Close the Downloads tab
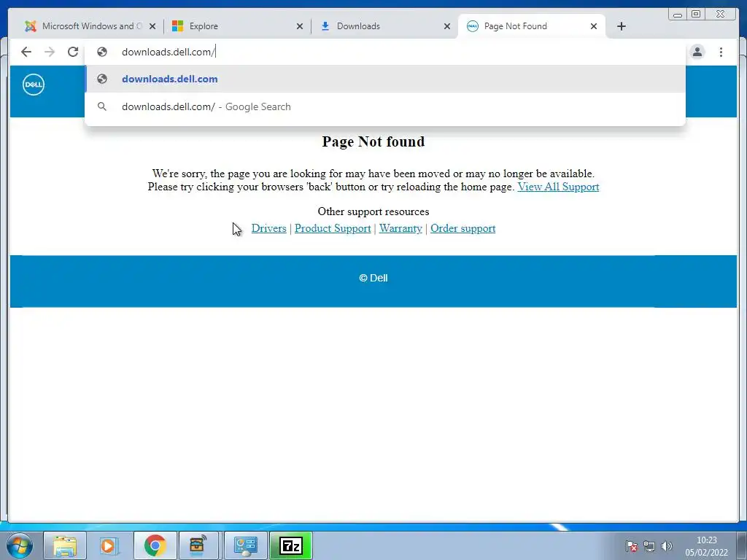 (x=447, y=26)
